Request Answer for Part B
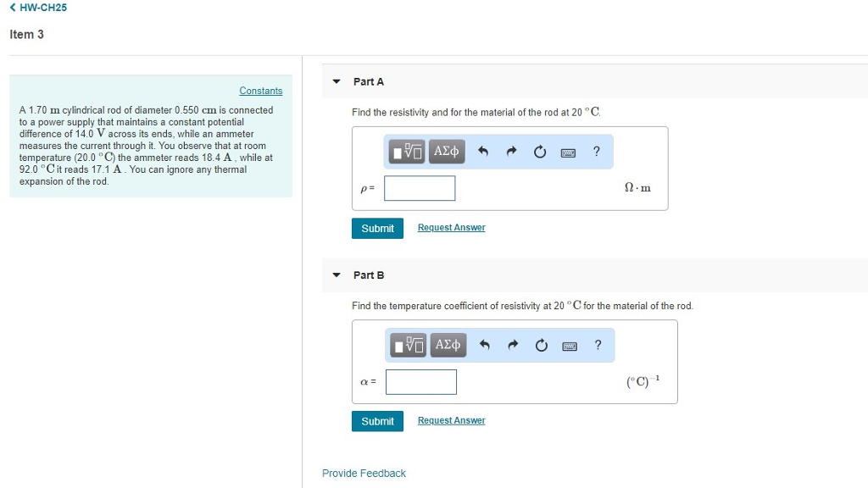868x488 pixels. click(451, 420)
